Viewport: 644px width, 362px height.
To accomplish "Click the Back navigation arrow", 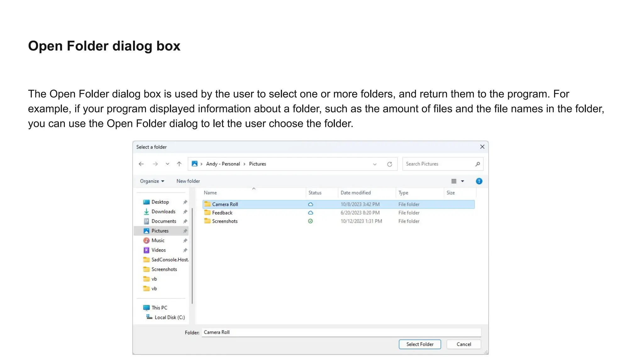I will 141,164.
